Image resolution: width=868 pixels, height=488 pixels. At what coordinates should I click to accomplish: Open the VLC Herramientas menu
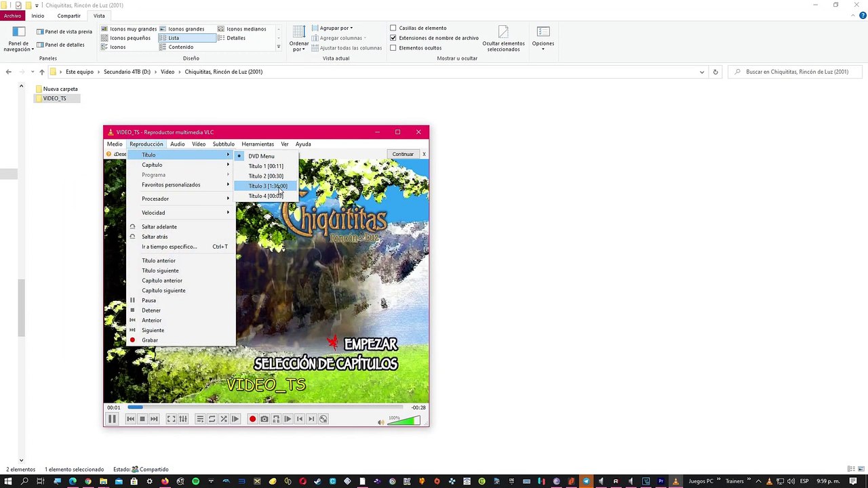click(x=258, y=144)
